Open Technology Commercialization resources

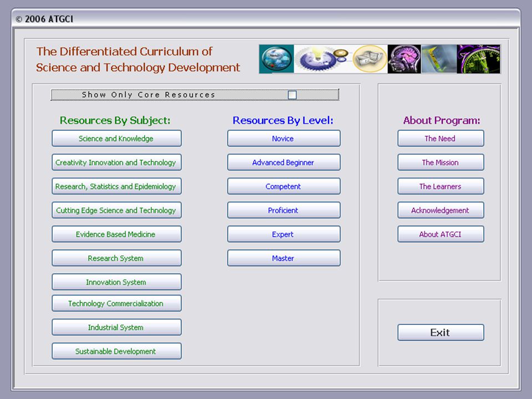point(116,303)
